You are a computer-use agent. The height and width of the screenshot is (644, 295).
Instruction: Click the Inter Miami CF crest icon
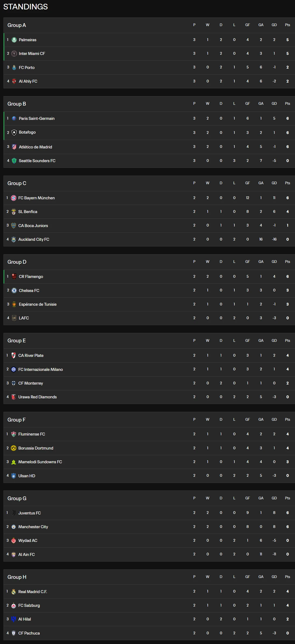click(14, 54)
